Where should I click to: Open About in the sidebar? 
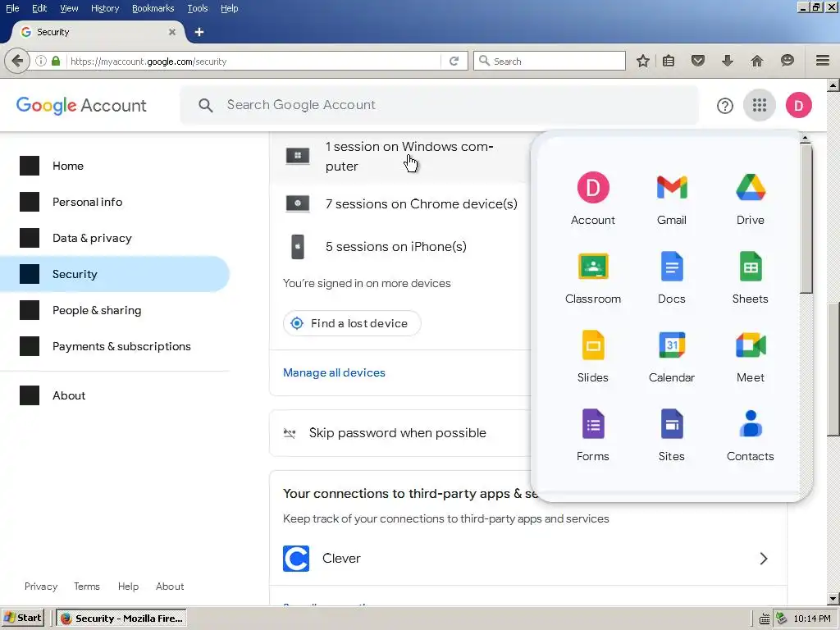[x=115, y=395]
